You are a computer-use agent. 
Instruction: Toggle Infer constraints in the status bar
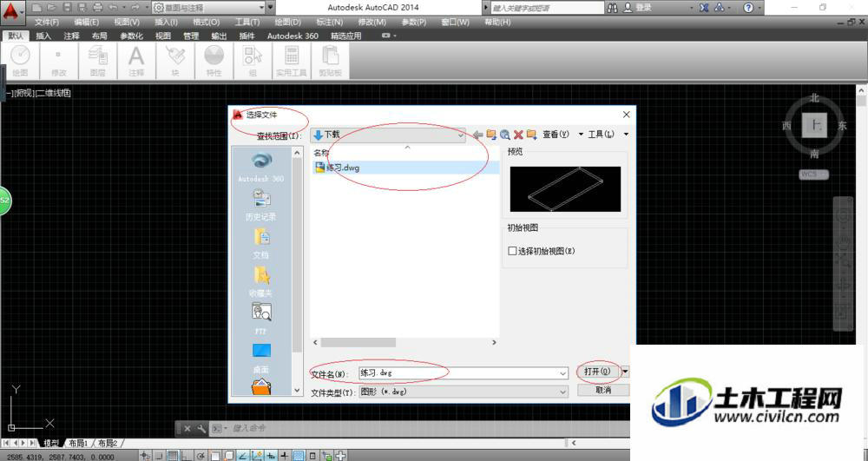point(144,456)
